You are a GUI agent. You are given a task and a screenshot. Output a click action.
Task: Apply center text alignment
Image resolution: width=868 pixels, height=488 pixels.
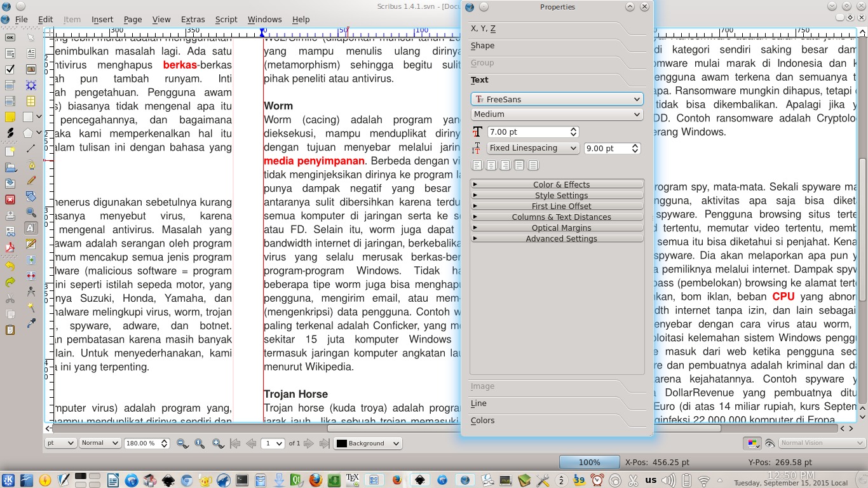coord(491,165)
